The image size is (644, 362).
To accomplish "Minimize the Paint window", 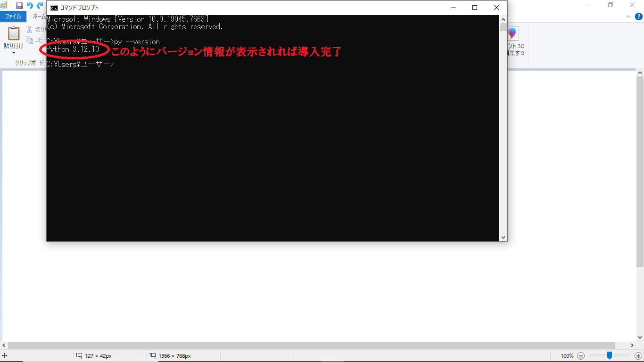I will click(x=589, y=5).
